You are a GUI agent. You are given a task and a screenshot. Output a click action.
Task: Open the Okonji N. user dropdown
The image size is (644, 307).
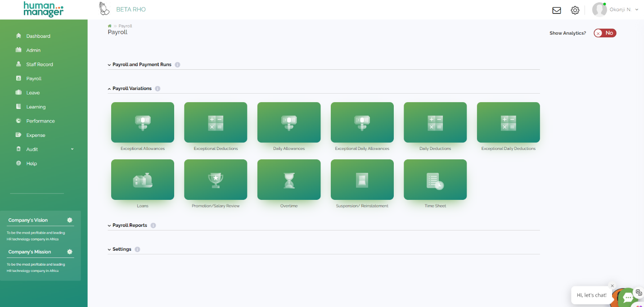point(623,9)
